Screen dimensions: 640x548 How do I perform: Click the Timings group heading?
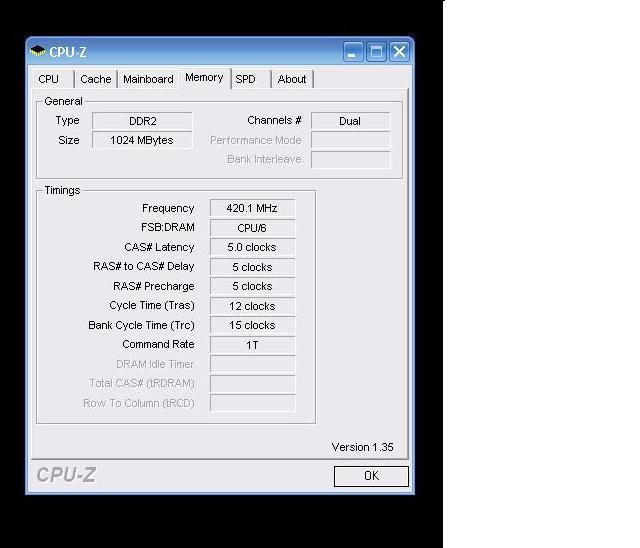pyautogui.click(x=62, y=190)
